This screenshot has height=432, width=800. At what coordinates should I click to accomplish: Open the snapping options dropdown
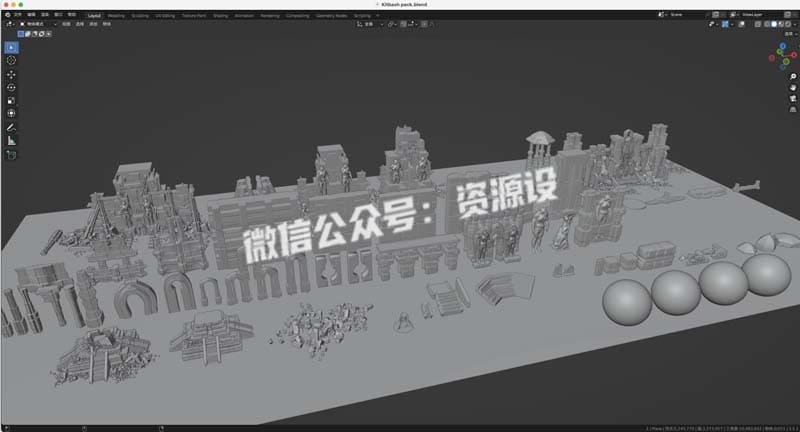pos(414,24)
